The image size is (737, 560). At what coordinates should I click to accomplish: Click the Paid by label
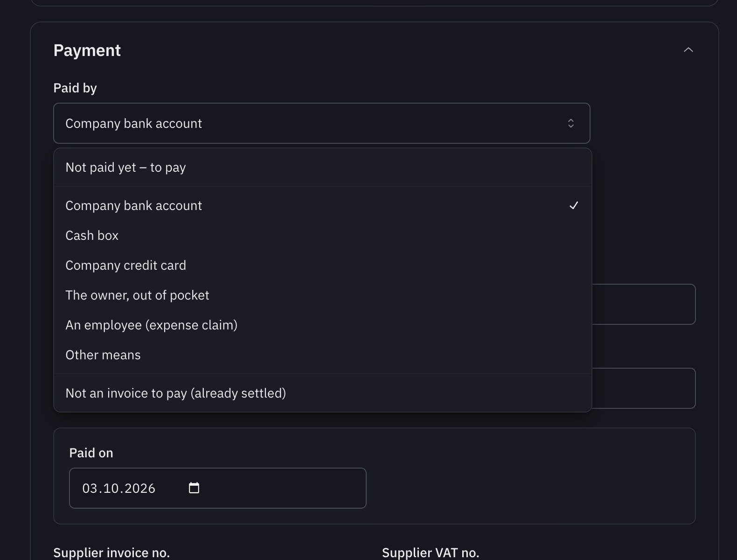(x=75, y=88)
